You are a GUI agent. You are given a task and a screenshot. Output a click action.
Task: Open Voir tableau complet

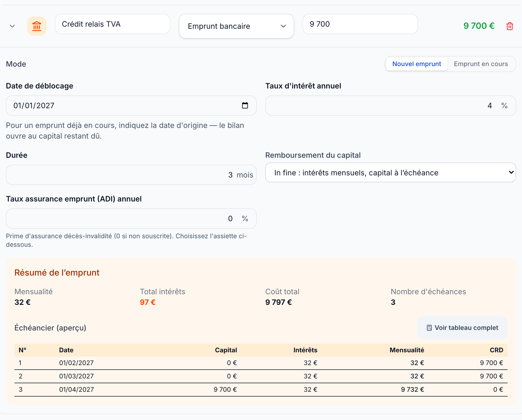point(462,328)
